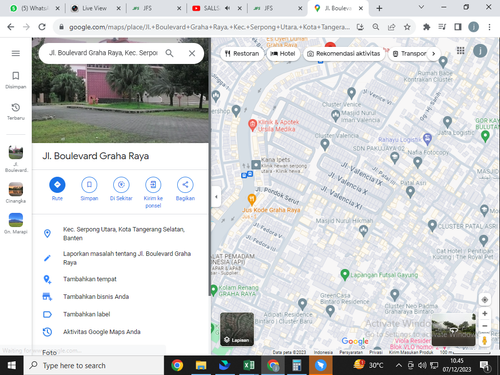Show hidden system tray icons
Viewport: 500px width, 375px height.
[x=399, y=366]
